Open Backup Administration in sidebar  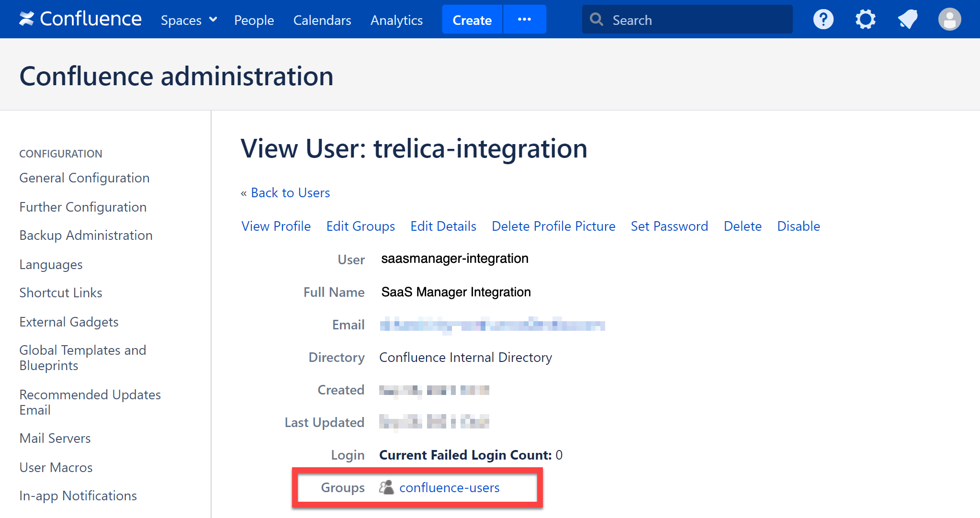[86, 235]
